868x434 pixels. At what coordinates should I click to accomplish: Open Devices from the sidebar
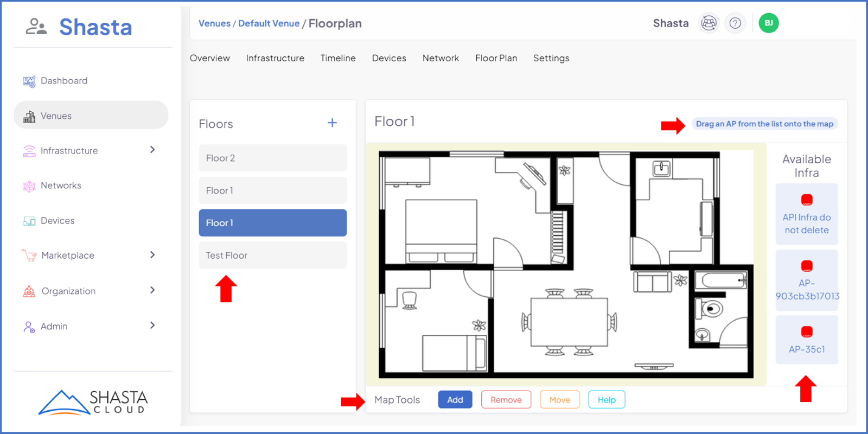tap(58, 221)
